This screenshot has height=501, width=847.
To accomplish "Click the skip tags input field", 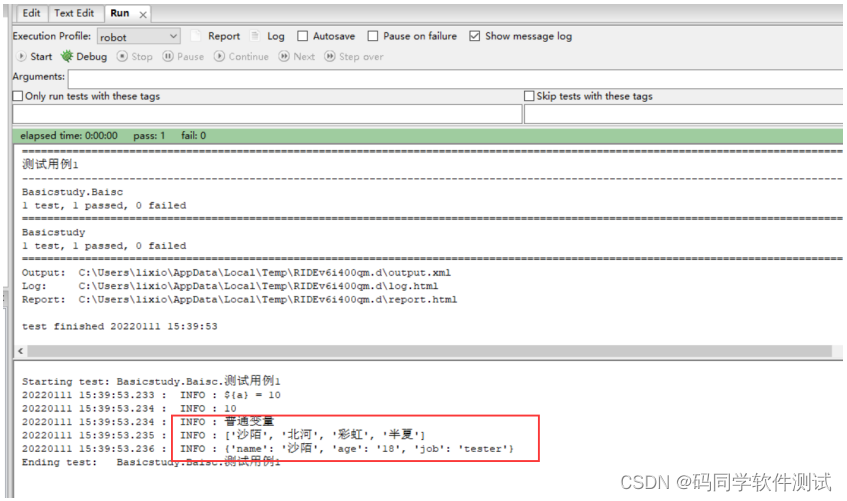I will (683, 114).
